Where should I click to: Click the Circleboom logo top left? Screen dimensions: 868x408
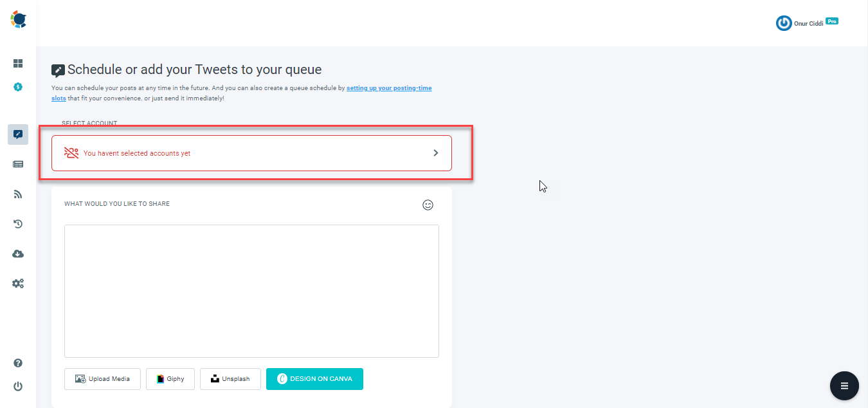click(18, 19)
